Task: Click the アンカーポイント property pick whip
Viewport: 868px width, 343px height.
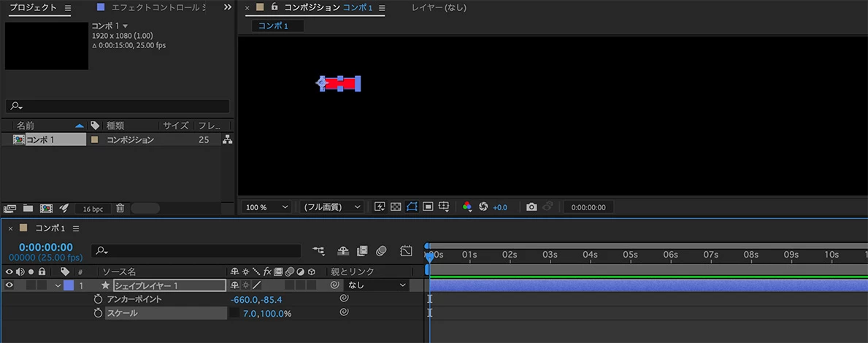Action: [x=344, y=298]
